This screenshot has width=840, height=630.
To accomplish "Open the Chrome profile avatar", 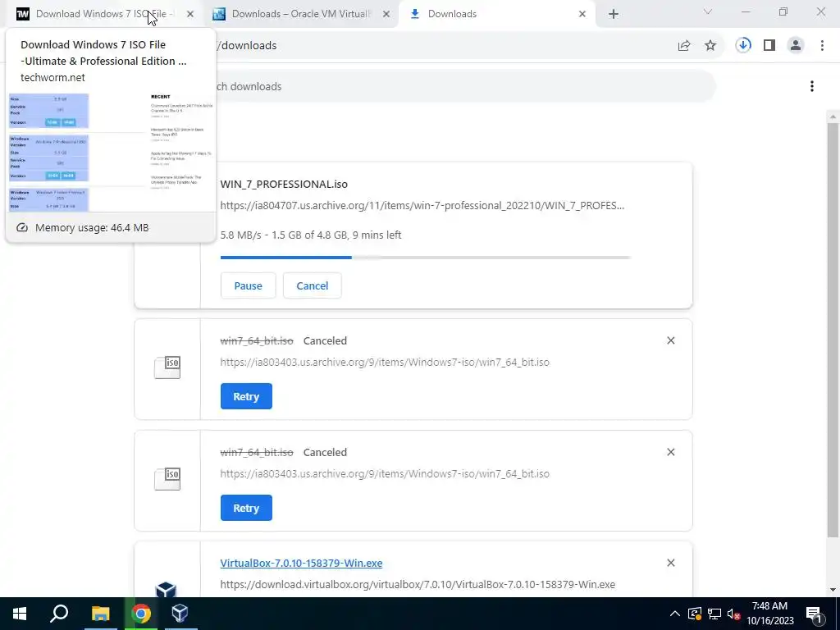I will tap(796, 46).
